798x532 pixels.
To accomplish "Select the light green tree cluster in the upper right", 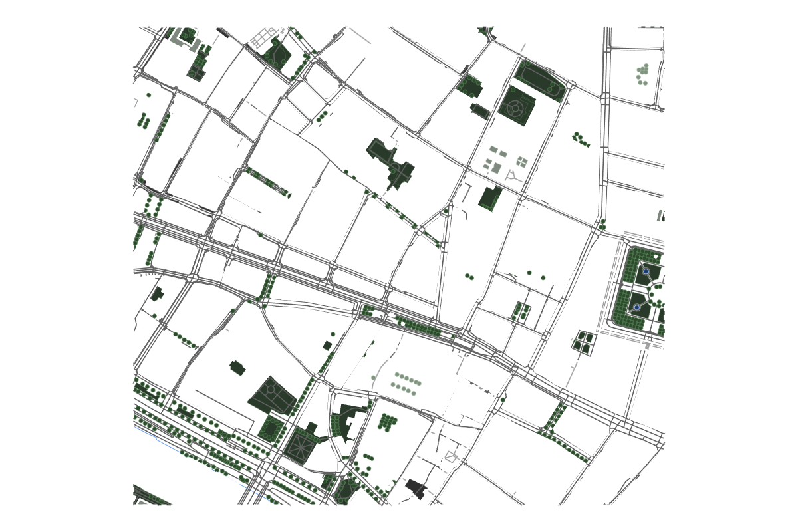I will click(642, 73).
